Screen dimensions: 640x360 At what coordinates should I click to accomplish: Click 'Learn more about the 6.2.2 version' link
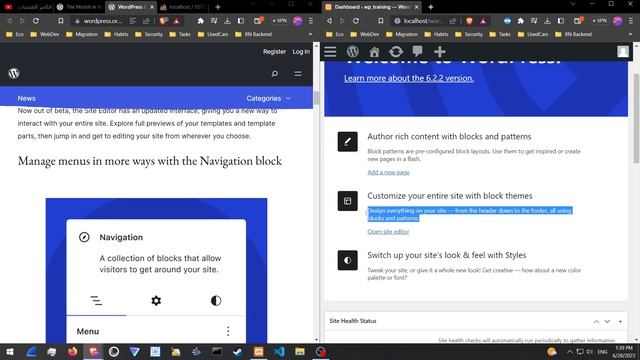click(409, 78)
